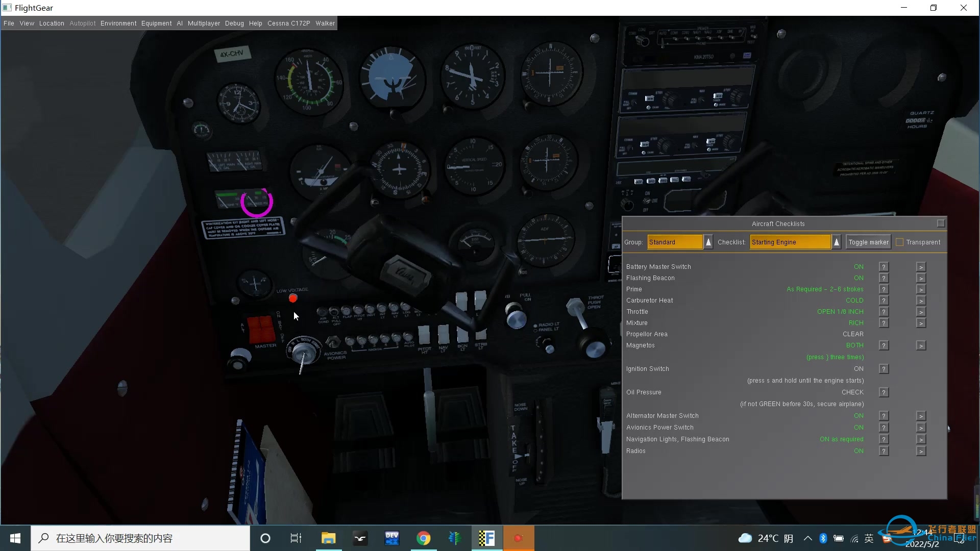Open the Group dropdown showing Standard

click(x=674, y=242)
